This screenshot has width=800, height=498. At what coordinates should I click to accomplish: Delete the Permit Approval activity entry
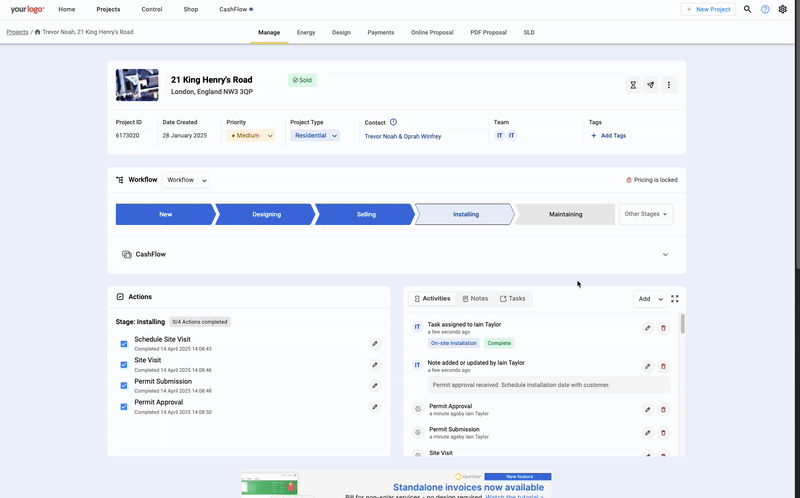[663, 409]
